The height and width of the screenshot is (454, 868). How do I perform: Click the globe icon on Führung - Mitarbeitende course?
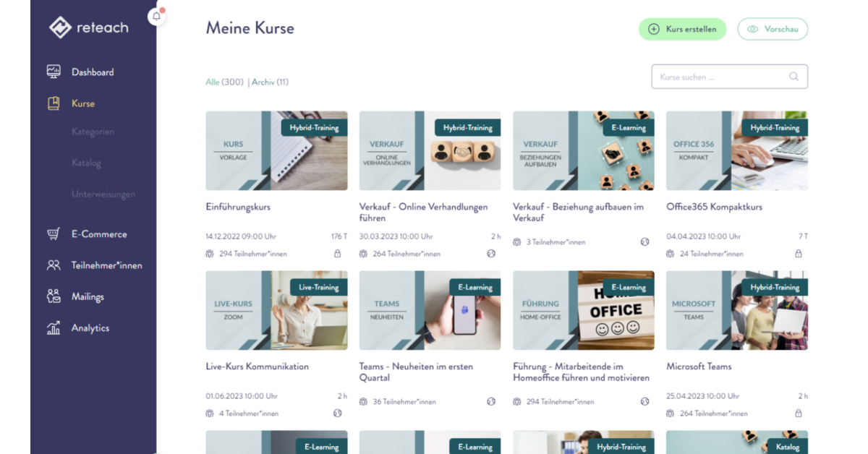point(644,402)
